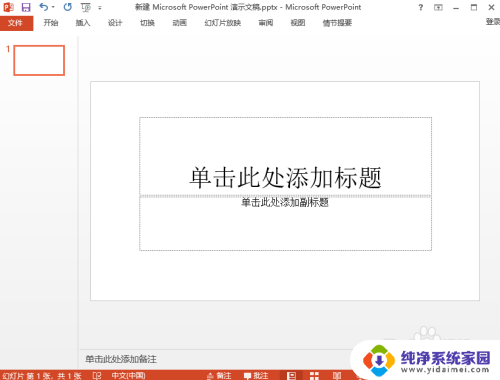Switch to the 幻灯片放映 (Slide Show) tab
500x380 pixels.
(x=223, y=23)
